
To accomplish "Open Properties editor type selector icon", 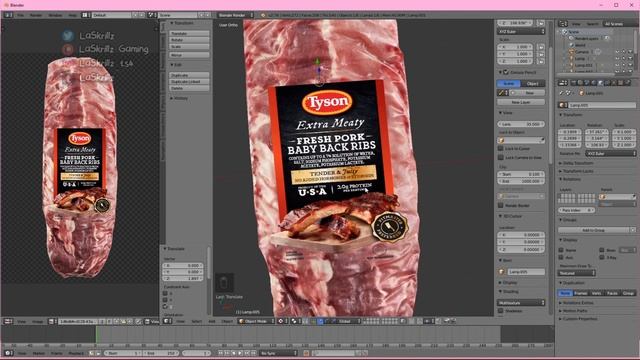I will [x=563, y=83].
